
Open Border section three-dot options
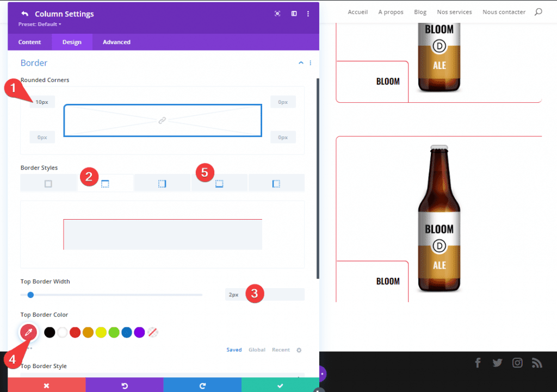tap(311, 63)
